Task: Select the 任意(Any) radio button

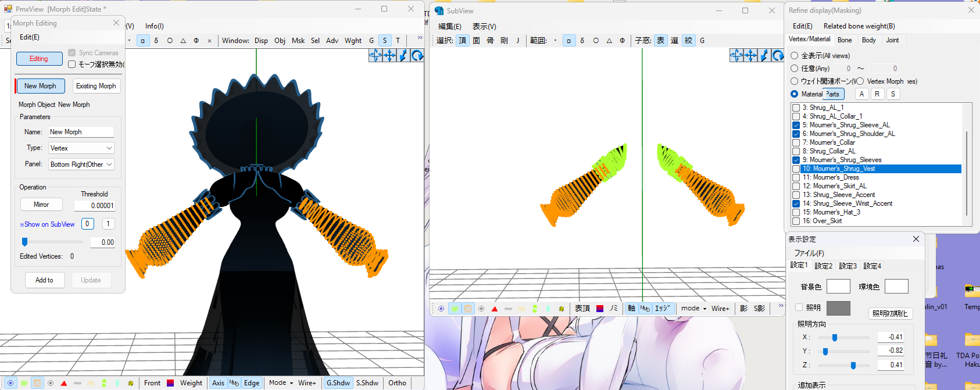Action: (795, 69)
